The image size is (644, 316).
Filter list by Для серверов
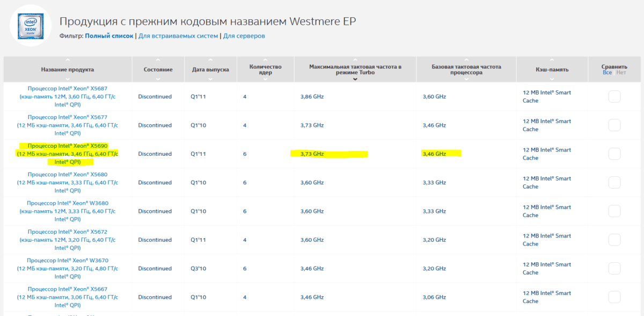point(244,36)
